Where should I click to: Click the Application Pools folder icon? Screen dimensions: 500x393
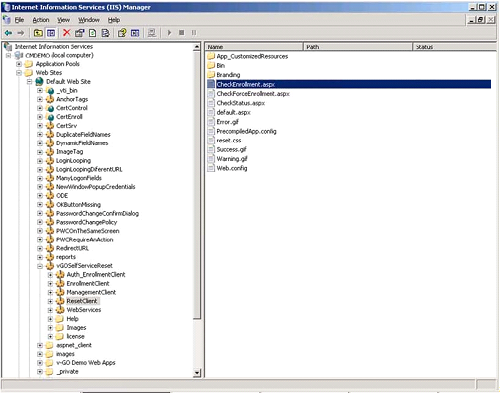pyautogui.click(x=29, y=64)
